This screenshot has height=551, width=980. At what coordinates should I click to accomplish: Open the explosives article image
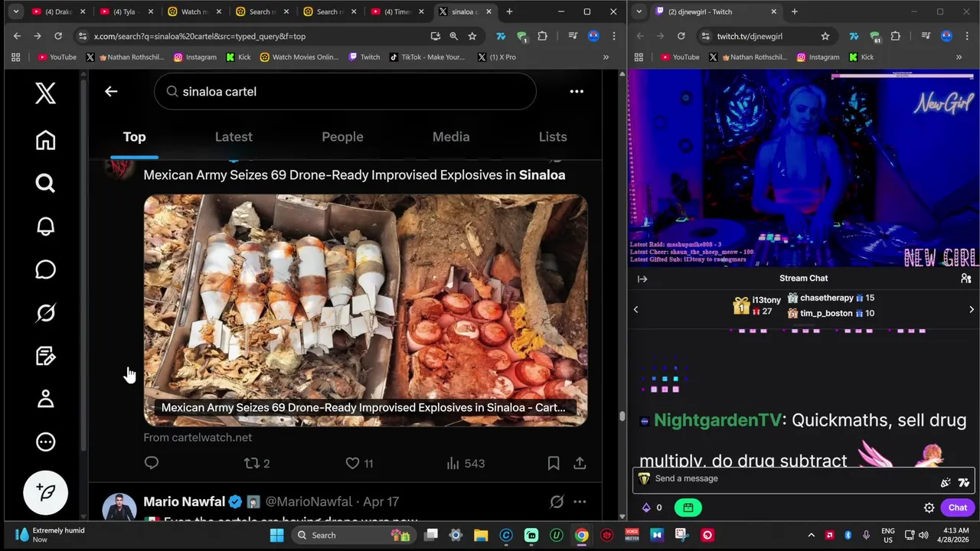point(366,310)
